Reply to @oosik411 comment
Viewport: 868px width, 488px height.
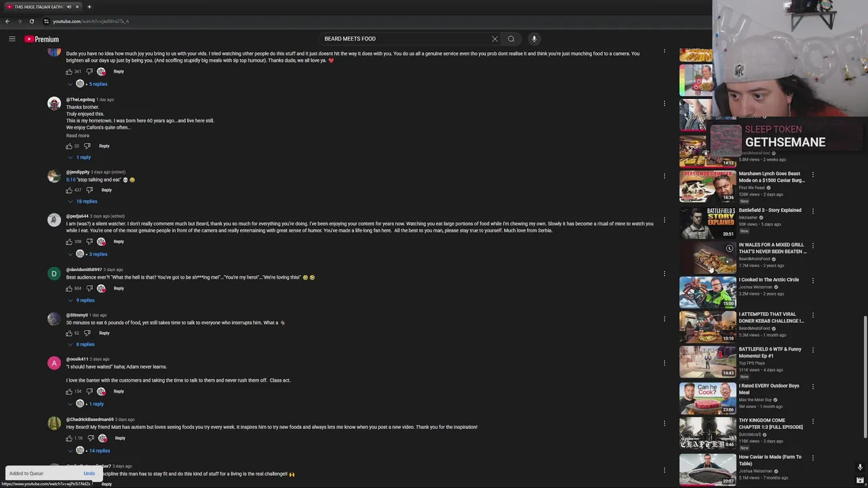pos(119,392)
